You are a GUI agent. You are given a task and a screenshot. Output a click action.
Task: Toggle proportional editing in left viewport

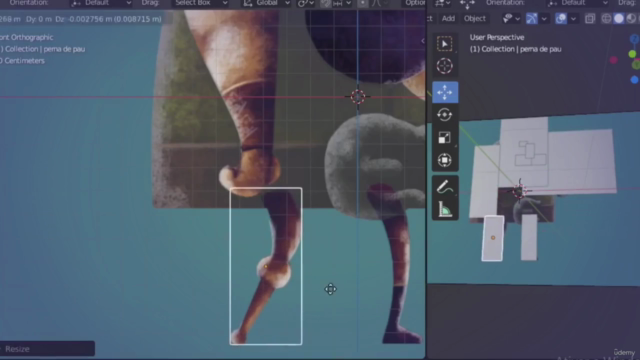click(362, 4)
